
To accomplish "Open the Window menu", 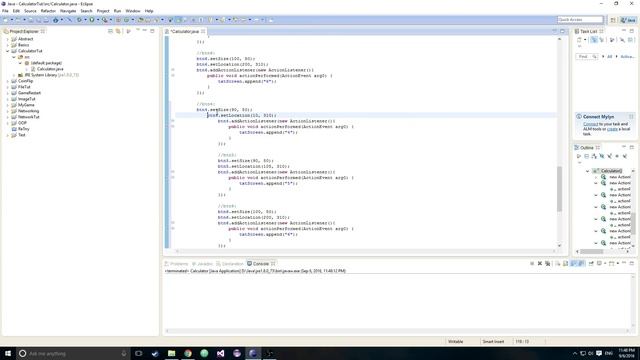I will point(133,11).
